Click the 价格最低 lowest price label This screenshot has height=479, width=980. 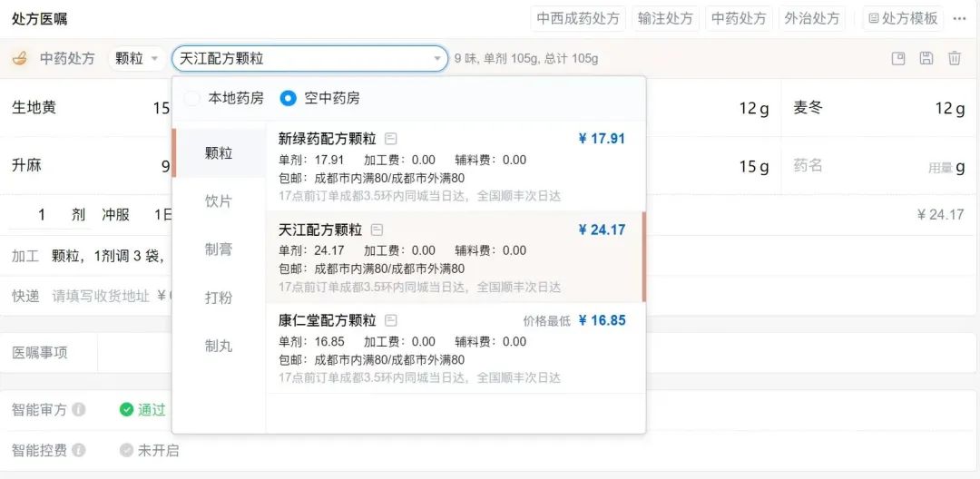tap(547, 321)
